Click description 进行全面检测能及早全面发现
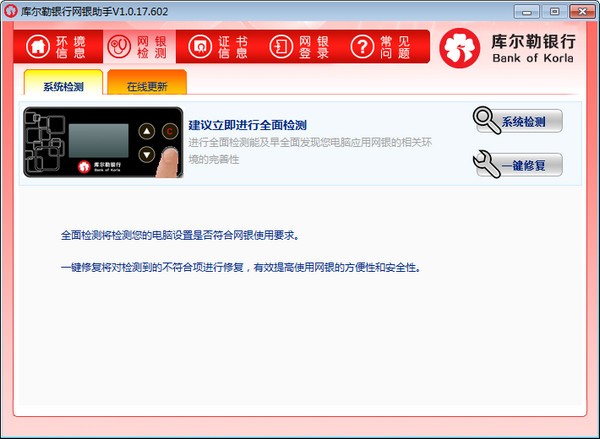 (310, 150)
